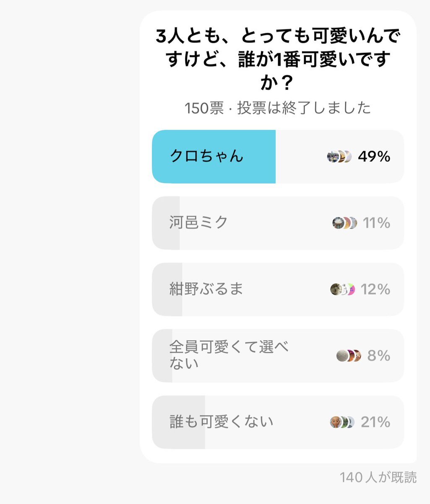Click the 12% result for 紺野ぶるま
Screen dimensions: 430x504
[x=375, y=289]
